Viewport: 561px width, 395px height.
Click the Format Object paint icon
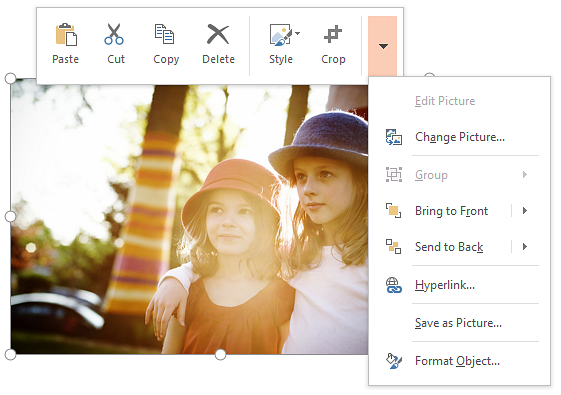pos(394,361)
